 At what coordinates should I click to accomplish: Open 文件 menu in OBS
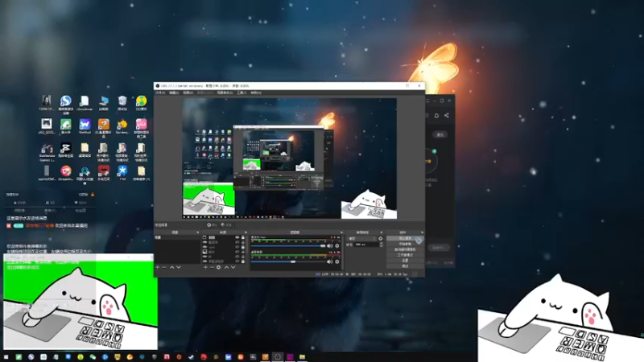tap(160, 93)
